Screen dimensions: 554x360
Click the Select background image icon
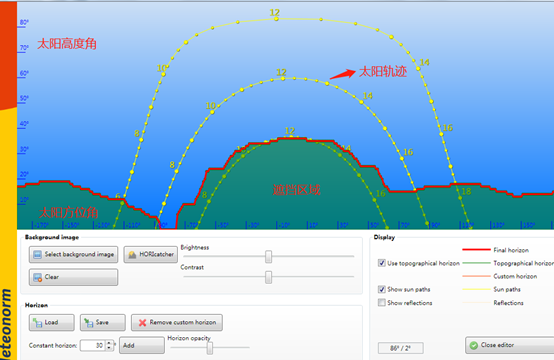click(37, 254)
